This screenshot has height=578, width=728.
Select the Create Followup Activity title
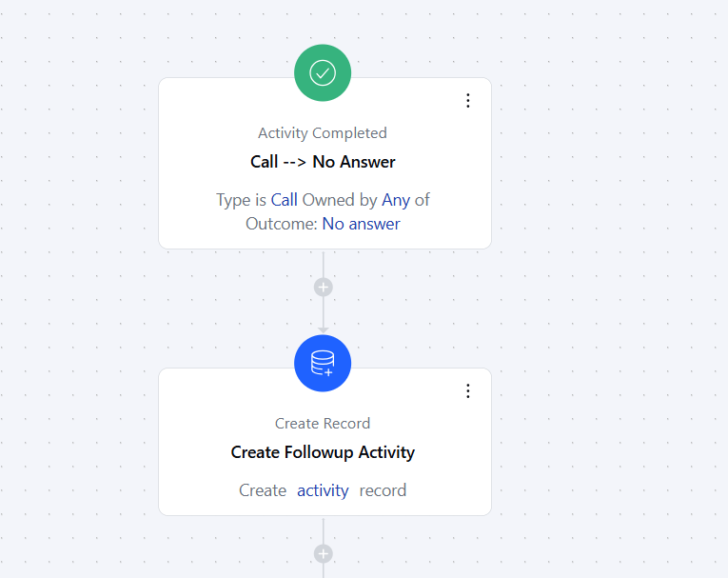(323, 452)
